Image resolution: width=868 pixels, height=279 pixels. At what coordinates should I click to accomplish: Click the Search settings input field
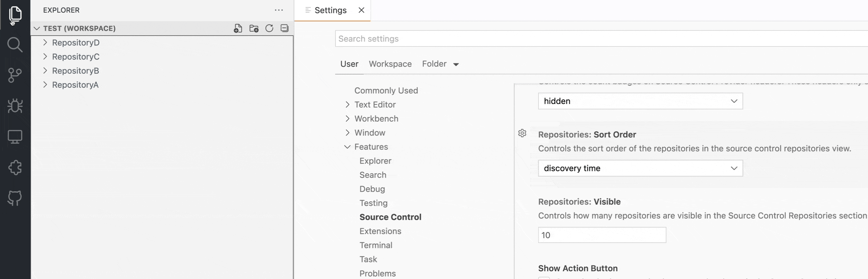601,39
